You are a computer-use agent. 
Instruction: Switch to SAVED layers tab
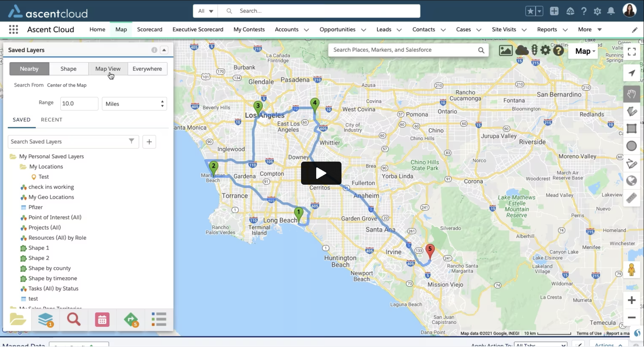[22, 120]
